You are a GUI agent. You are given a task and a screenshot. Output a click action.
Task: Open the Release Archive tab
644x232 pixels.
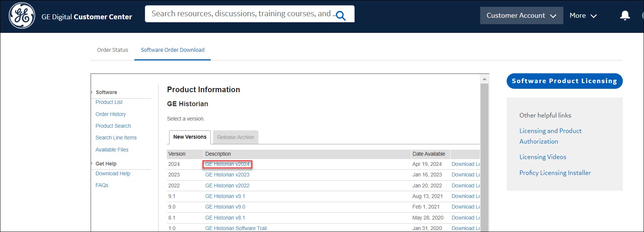[x=235, y=137]
